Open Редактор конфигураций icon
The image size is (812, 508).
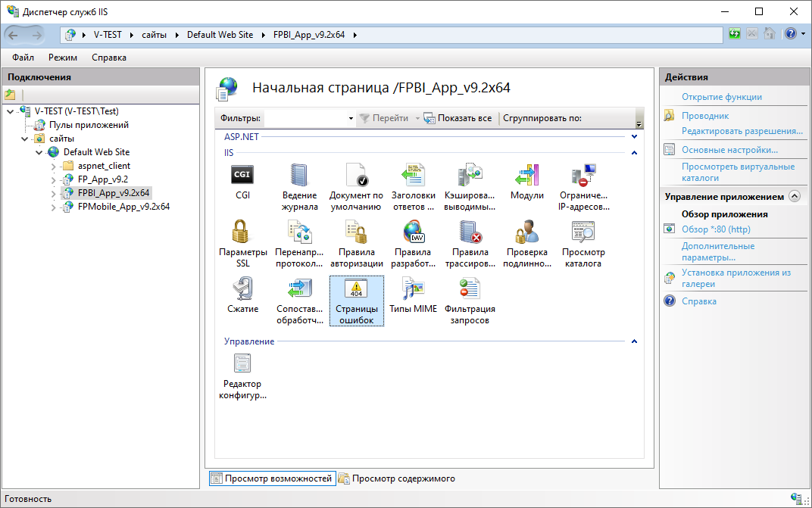pos(242,363)
